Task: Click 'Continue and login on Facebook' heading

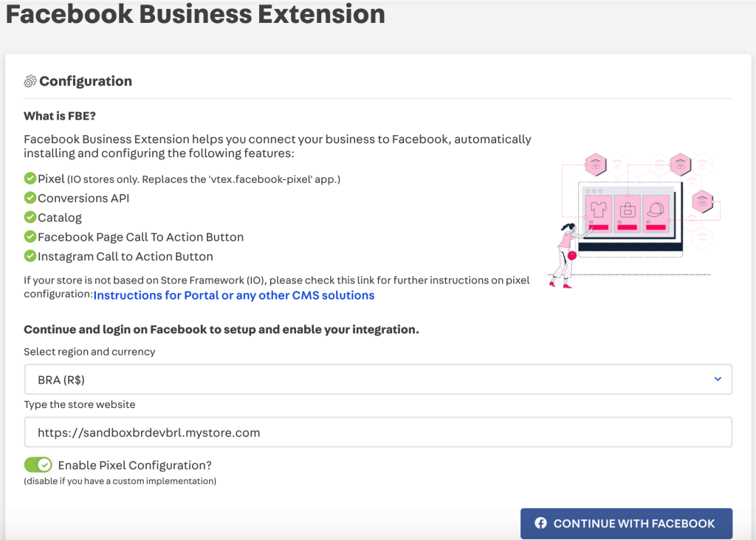Action: pos(221,330)
